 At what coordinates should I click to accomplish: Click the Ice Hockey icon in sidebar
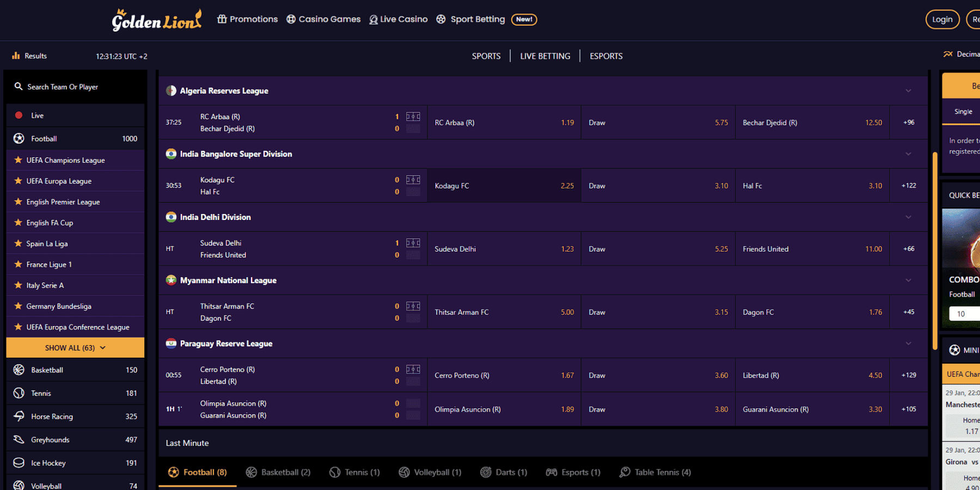point(19,463)
